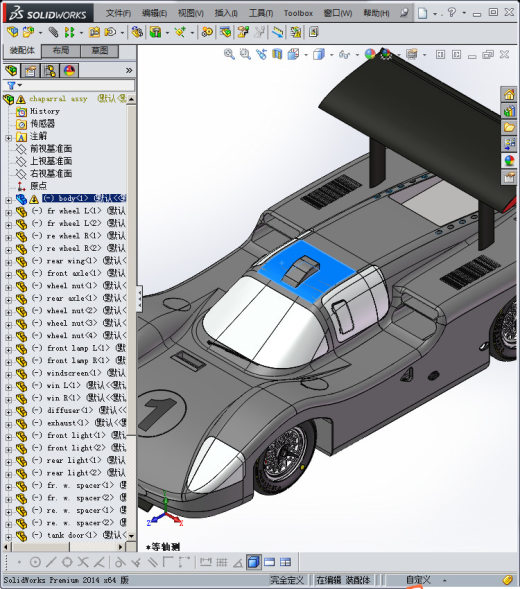Expand the body<1> component node
The image size is (520, 589).
pos(8,200)
